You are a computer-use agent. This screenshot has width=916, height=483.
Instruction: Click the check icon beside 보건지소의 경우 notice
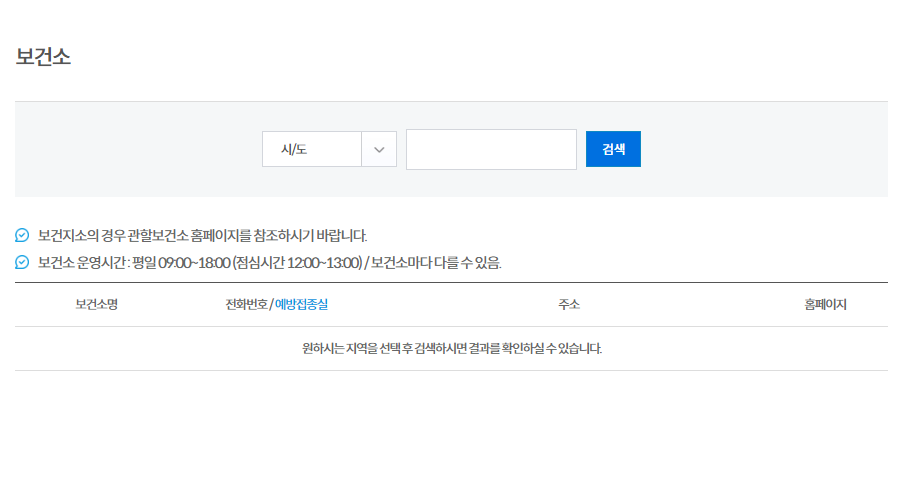coord(22,235)
